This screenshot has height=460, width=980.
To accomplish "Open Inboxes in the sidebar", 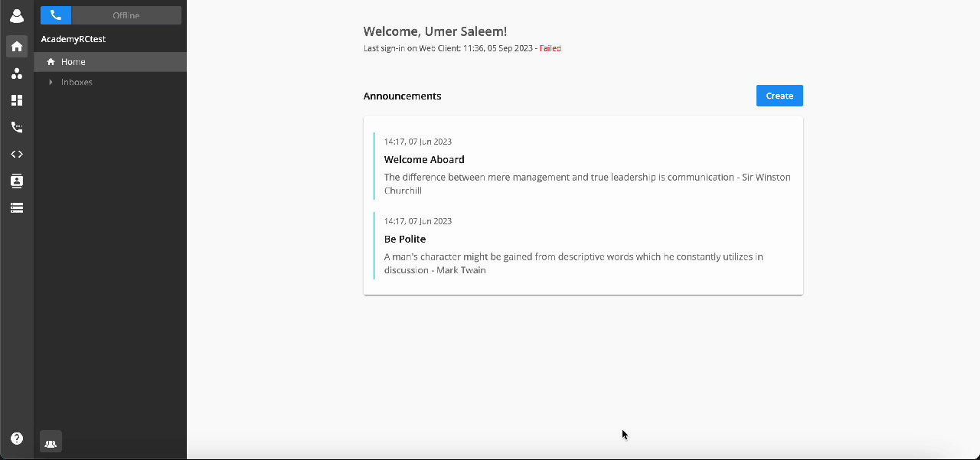I will [77, 82].
